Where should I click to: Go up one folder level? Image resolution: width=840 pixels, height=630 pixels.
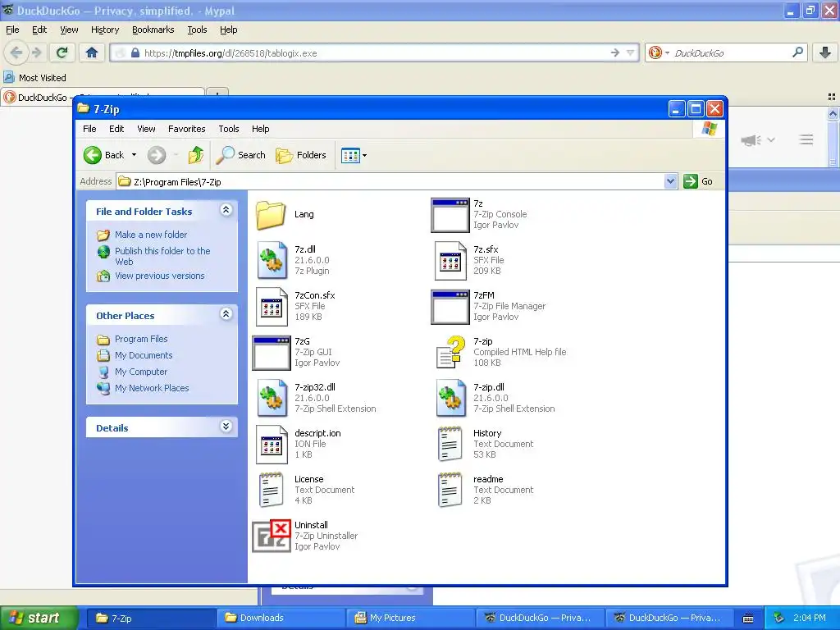pos(195,155)
